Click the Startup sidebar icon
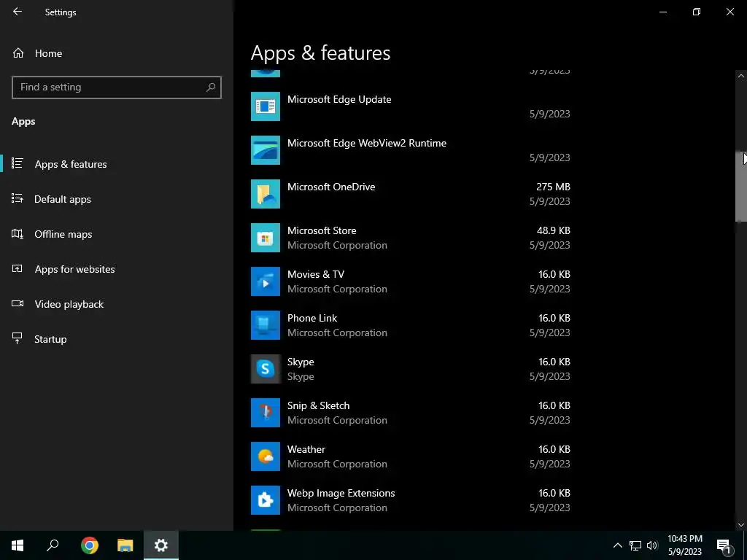747x560 pixels. point(18,338)
